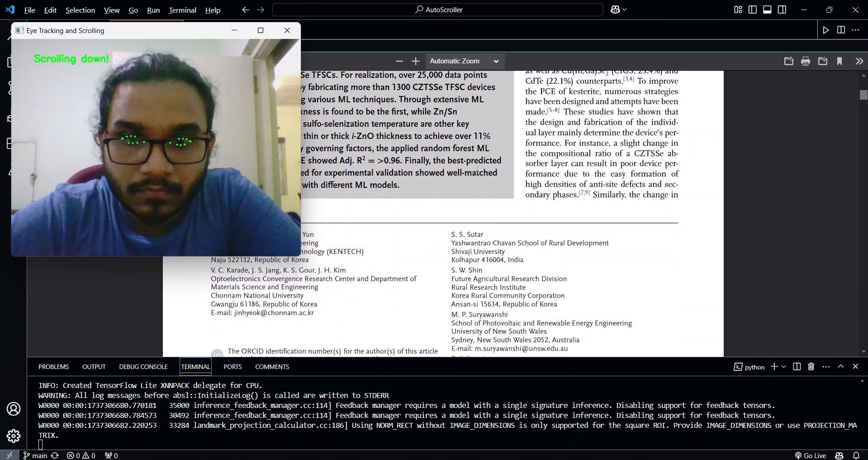
Task: Go back with the left arrow
Action: pos(246,10)
